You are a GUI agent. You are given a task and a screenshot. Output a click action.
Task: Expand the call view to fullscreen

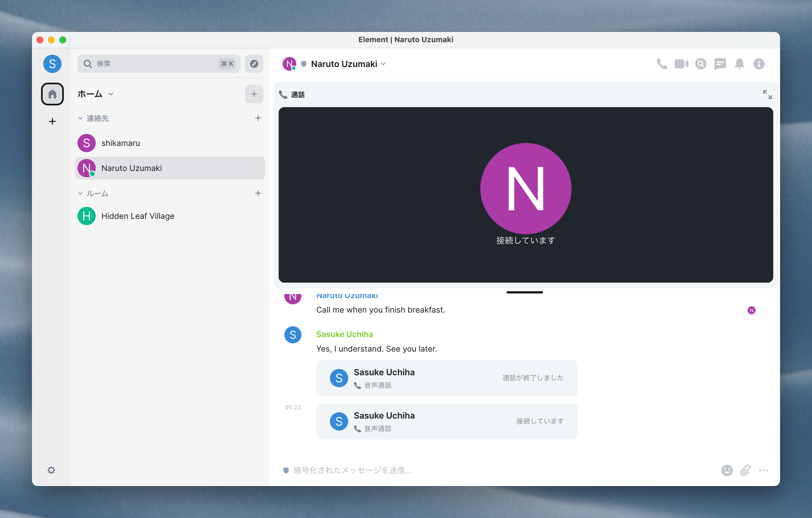pos(767,94)
